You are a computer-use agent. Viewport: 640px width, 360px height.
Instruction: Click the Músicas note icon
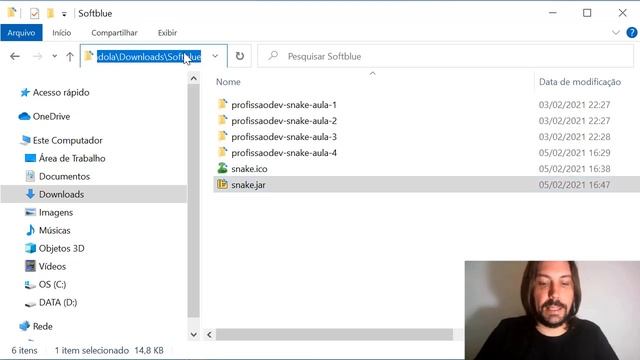[30, 230]
